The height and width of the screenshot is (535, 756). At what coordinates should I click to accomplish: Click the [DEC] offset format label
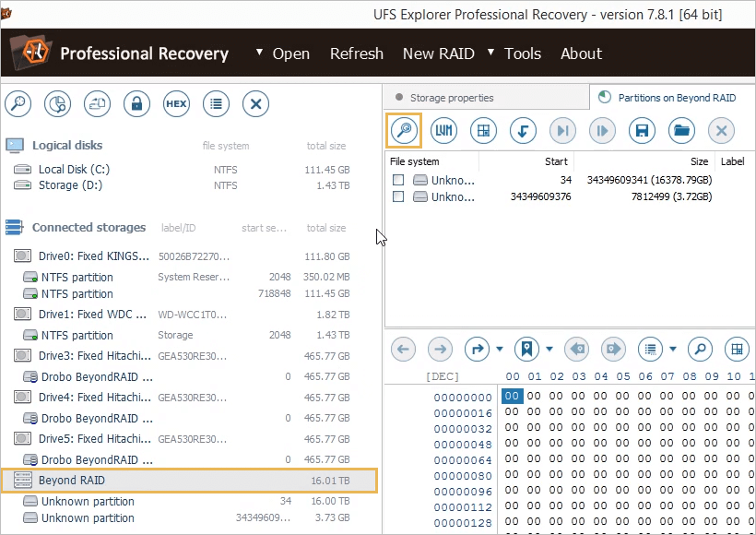pos(443,376)
